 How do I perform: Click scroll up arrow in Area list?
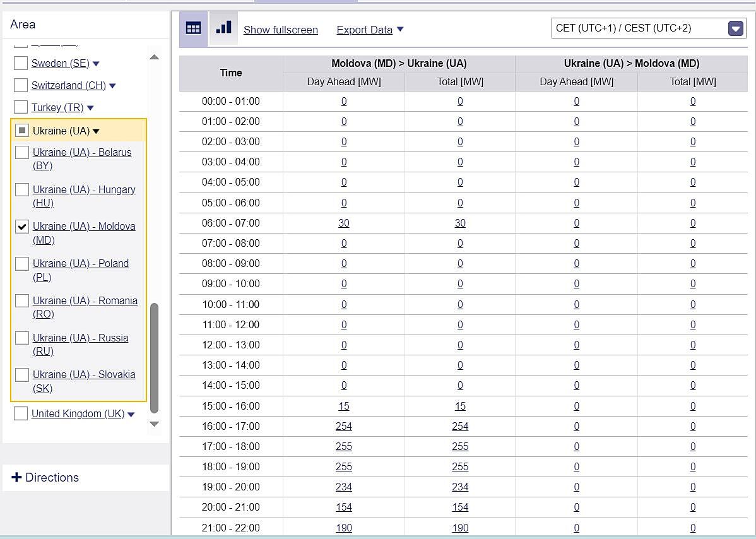(x=154, y=57)
